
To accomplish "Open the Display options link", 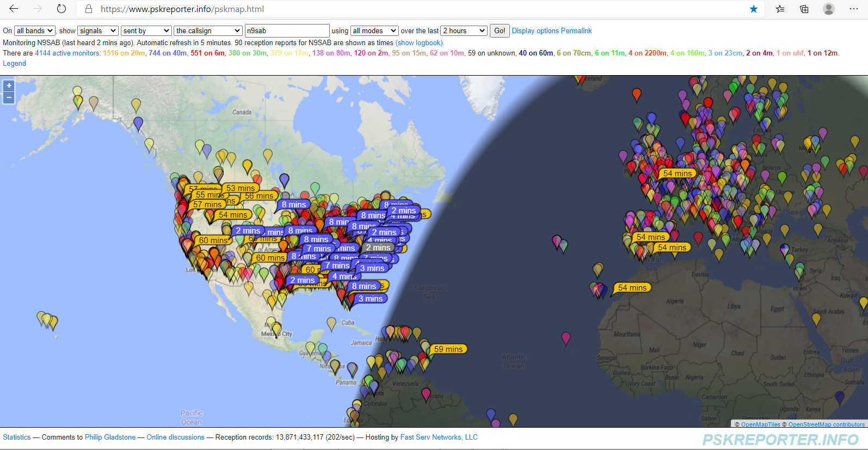I will pyautogui.click(x=535, y=31).
